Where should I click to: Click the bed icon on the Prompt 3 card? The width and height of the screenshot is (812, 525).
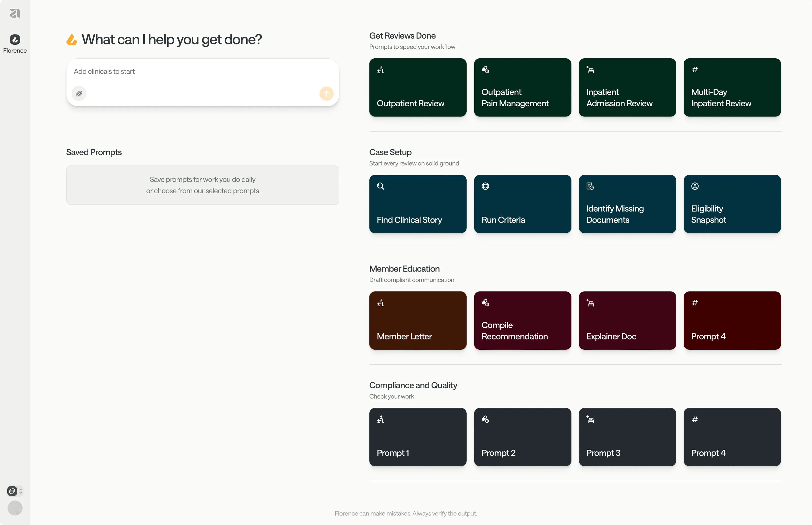click(590, 419)
